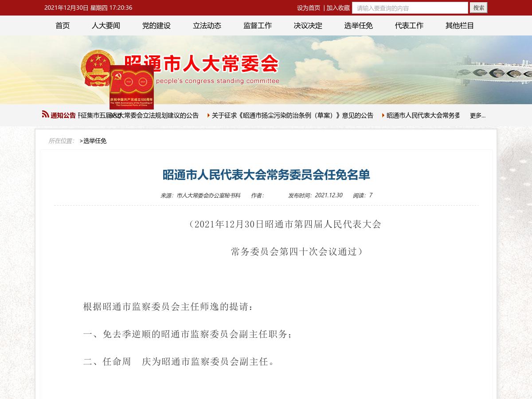Open the truncated 昭通市人民代表大会常务委 notice
532x399 pixels.
[x=422, y=115]
